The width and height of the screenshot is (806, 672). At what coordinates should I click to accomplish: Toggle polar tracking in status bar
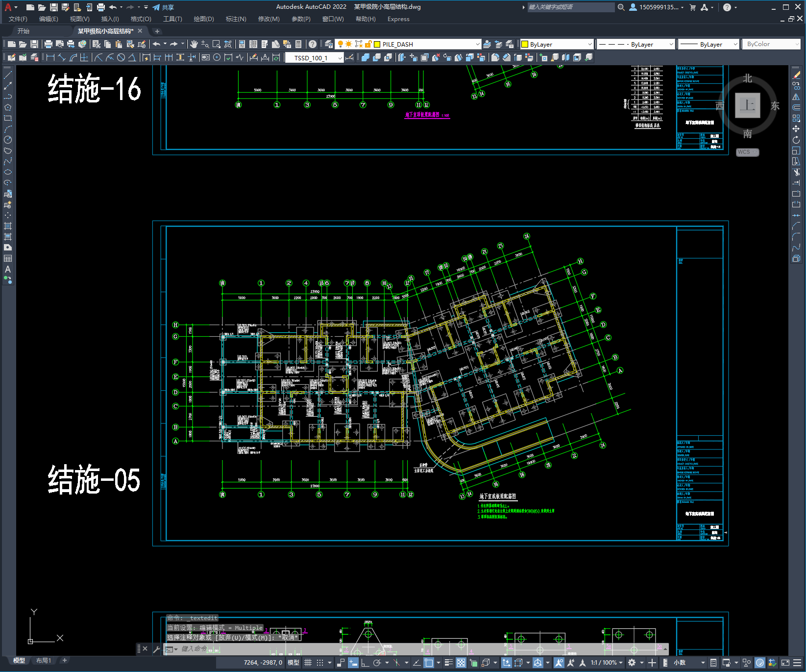click(377, 663)
